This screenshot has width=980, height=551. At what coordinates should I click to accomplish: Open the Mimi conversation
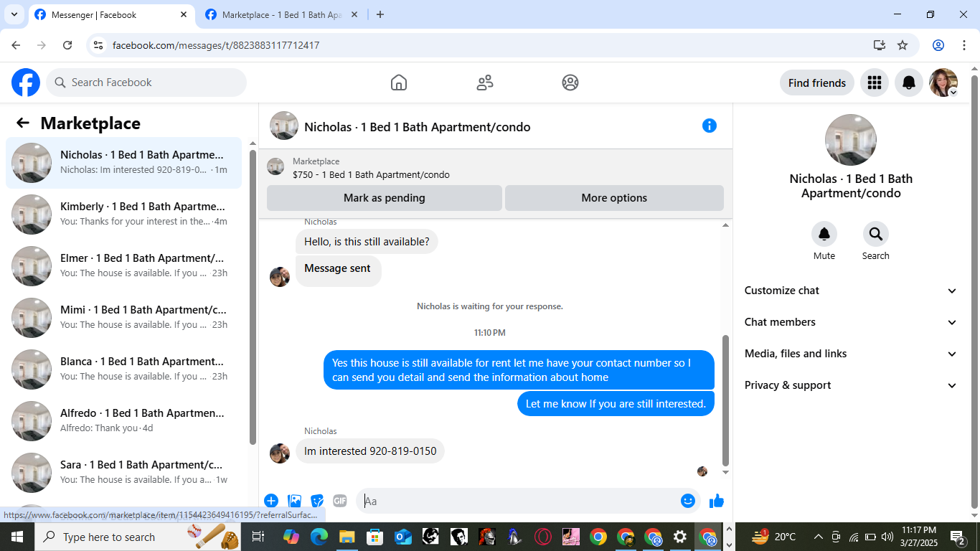point(124,317)
